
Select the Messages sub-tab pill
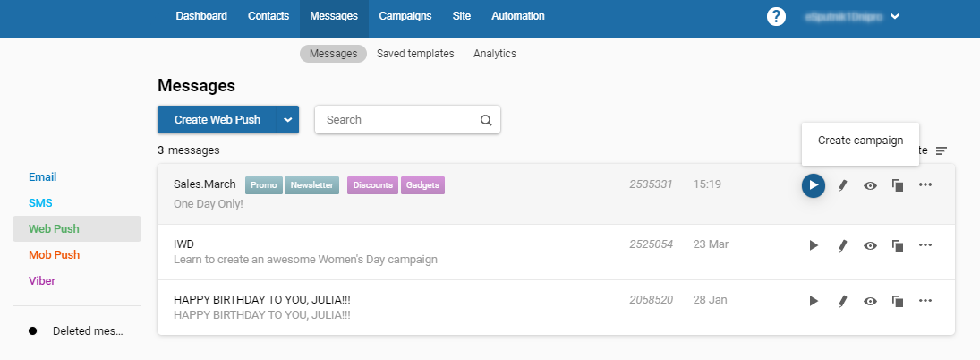coord(333,54)
